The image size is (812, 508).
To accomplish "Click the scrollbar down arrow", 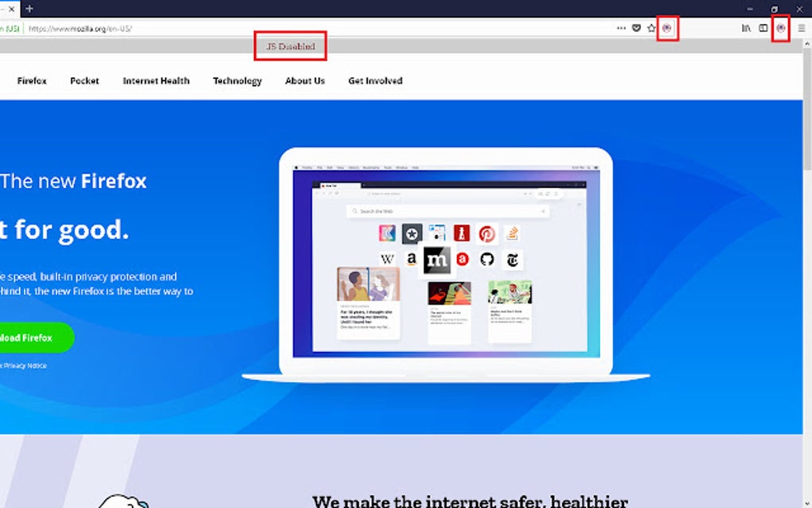I will point(806,503).
